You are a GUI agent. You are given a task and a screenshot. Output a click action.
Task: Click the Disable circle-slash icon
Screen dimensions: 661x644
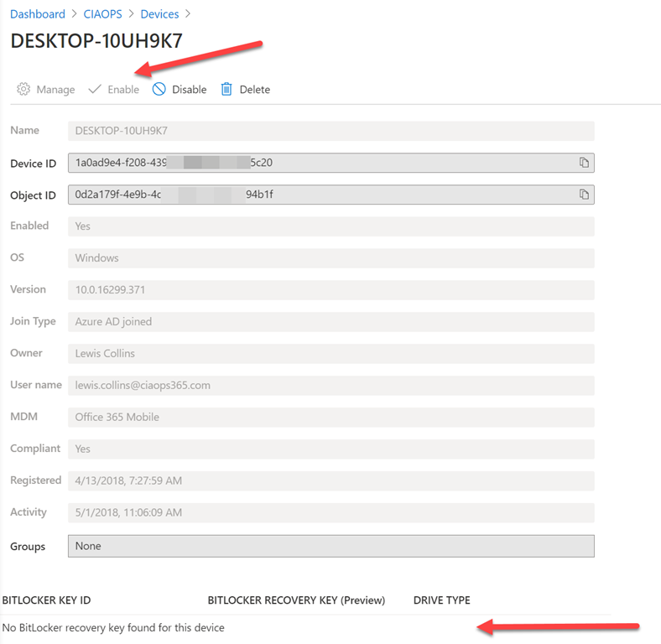(159, 89)
